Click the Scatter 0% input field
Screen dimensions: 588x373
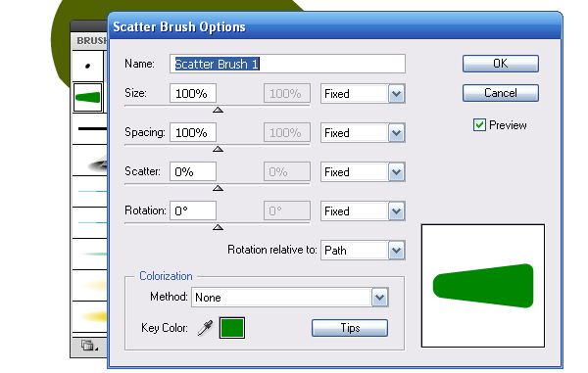[x=193, y=172]
